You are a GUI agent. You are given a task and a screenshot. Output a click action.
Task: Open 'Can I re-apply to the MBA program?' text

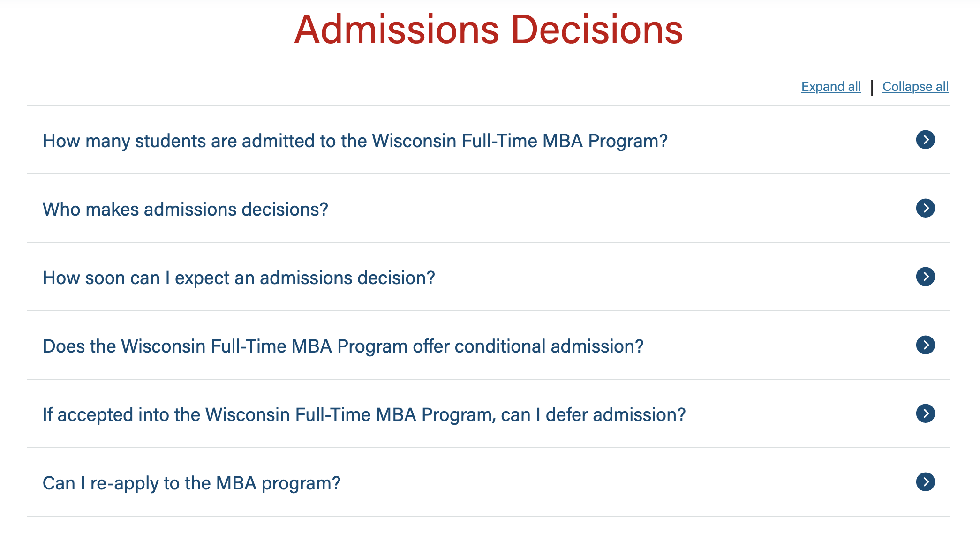tap(191, 483)
